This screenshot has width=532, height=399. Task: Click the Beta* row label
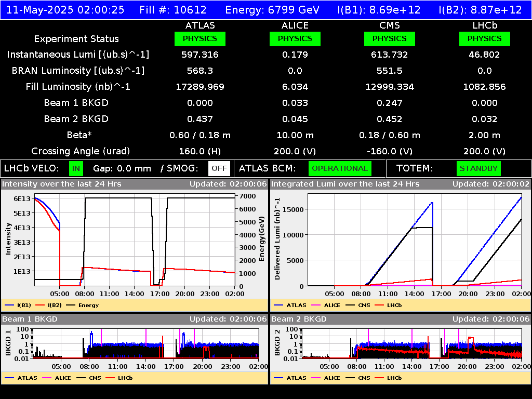point(79,135)
